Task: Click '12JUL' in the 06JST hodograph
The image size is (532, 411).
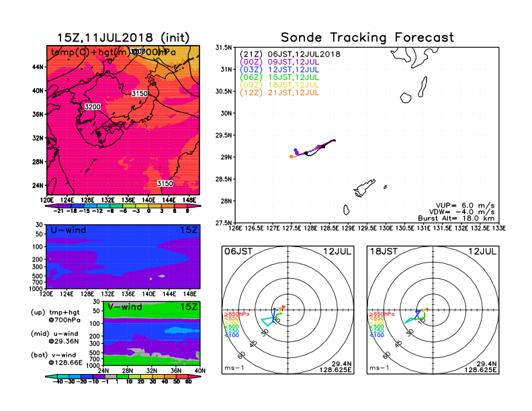Action: [x=337, y=252]
